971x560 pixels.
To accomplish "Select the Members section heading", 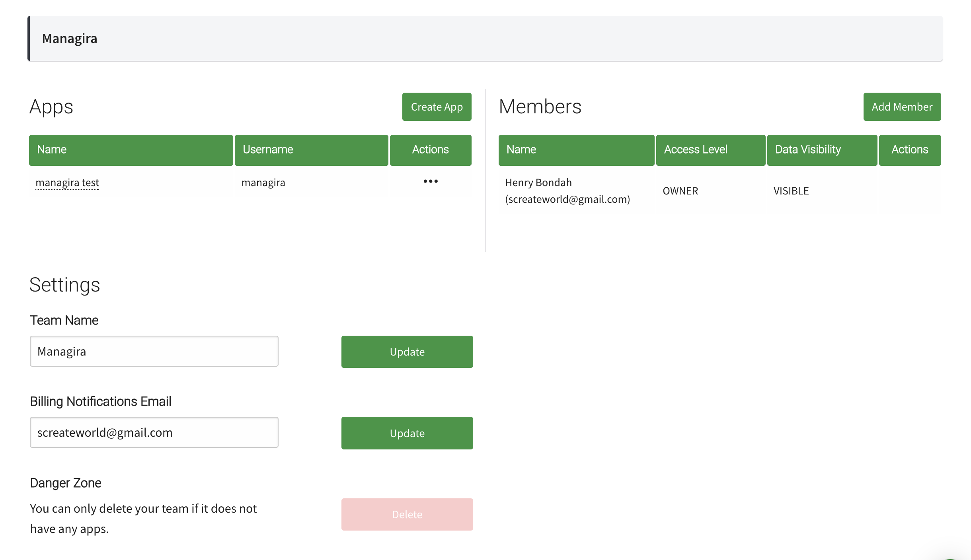I will 540,107.
